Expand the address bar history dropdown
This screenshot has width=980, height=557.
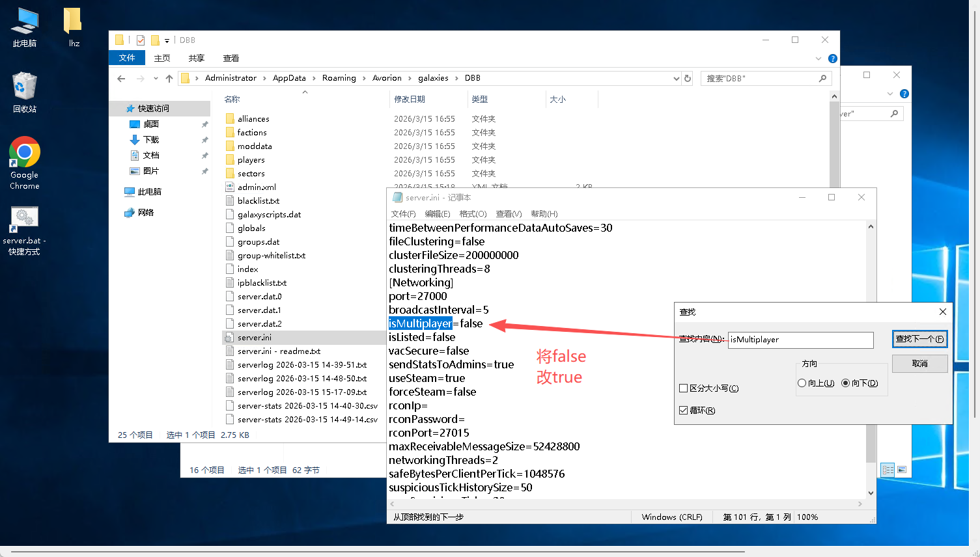676,79
